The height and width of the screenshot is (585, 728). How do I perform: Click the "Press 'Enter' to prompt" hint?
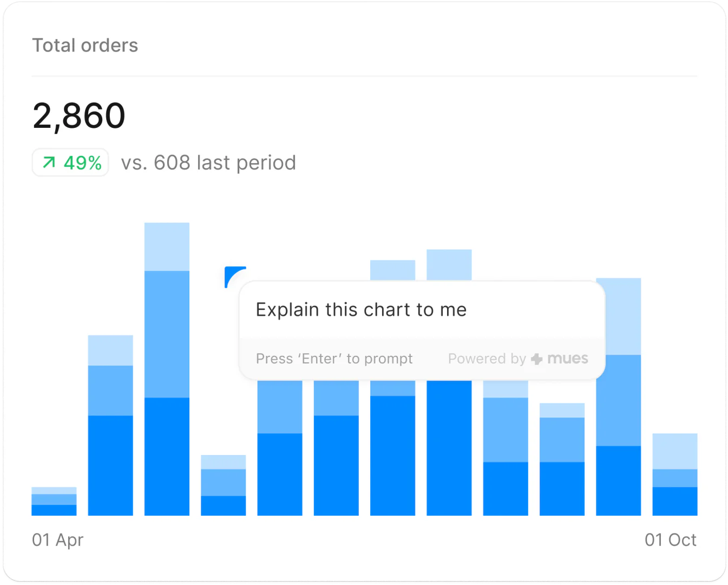pyautogui.click(x=334, y=359)
